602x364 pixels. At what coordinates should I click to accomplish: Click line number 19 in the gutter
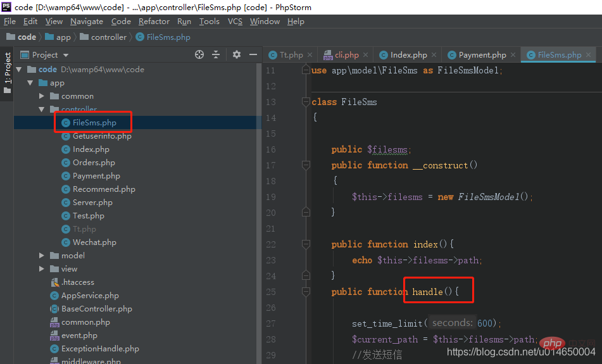tap(271, 197)
